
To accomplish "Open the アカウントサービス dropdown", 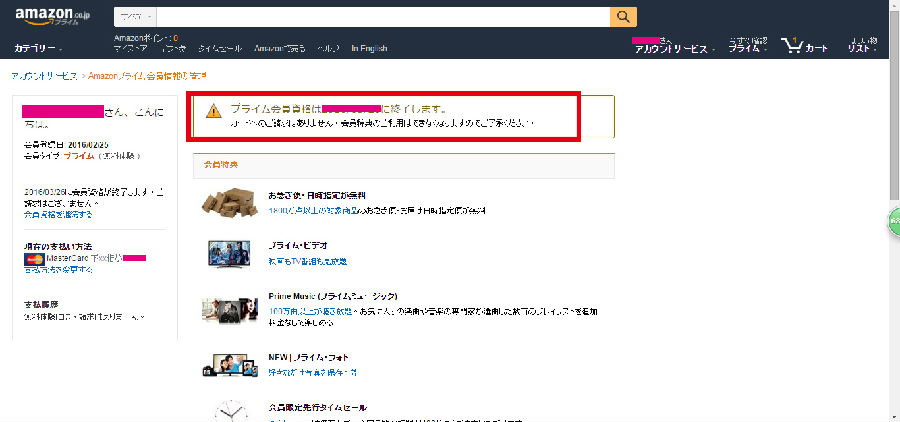I will (674, 49).
